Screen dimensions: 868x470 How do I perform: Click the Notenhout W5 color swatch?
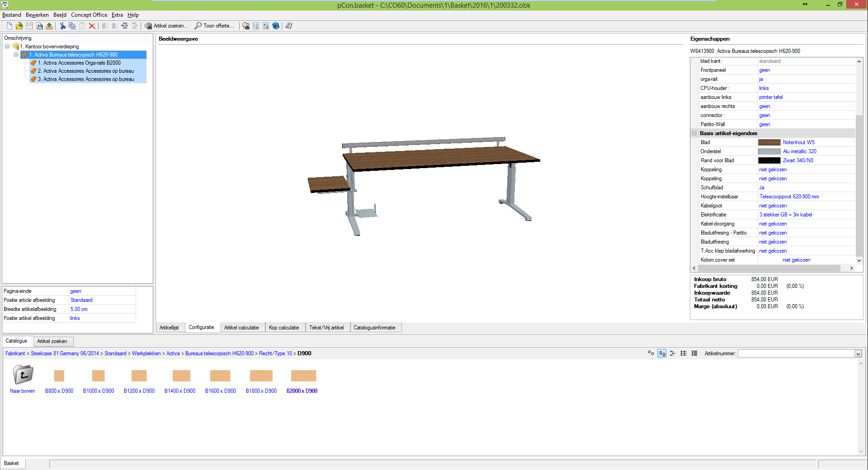[769, 142]
